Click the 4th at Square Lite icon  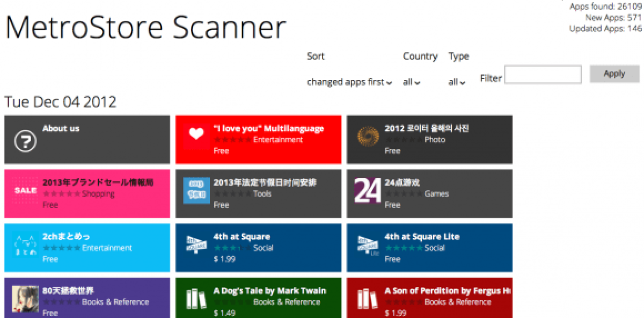pyautogui.click(x=368, y=245)
